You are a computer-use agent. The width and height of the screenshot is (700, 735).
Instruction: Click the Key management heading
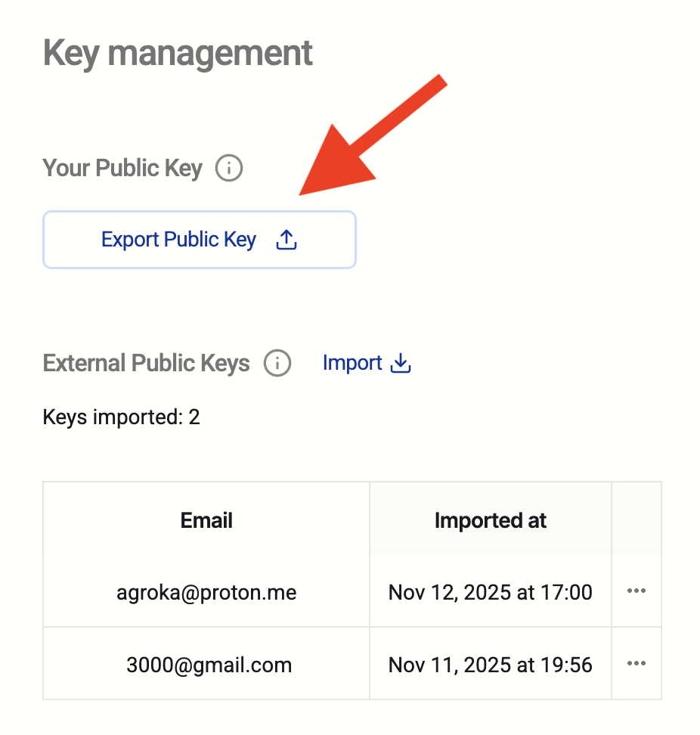pyautogui.click(x=178, y=54)
